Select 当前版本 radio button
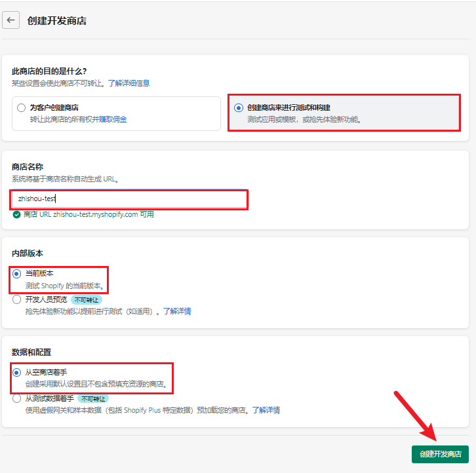This screenshot has width=476, height=473. pyautogui.click(x=16, y=274)
